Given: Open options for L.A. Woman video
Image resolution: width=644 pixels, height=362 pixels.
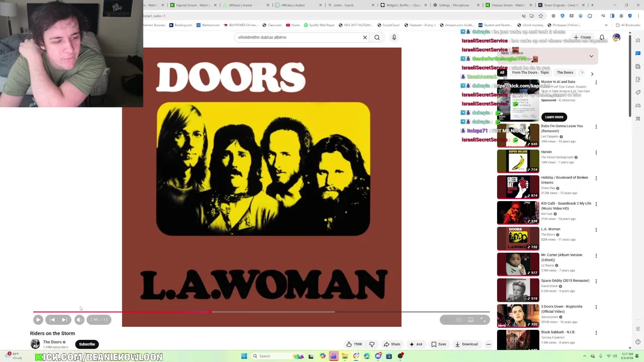Looking at the screenshot, I should pos(596,230).
